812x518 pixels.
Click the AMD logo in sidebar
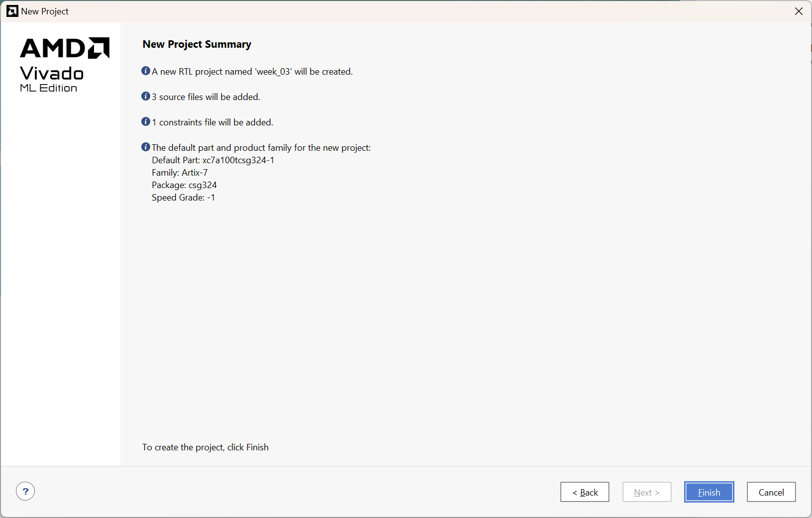(65, 48)
